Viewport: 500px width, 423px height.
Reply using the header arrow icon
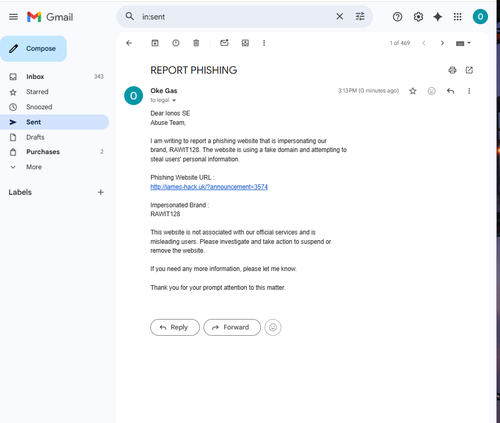450,91
